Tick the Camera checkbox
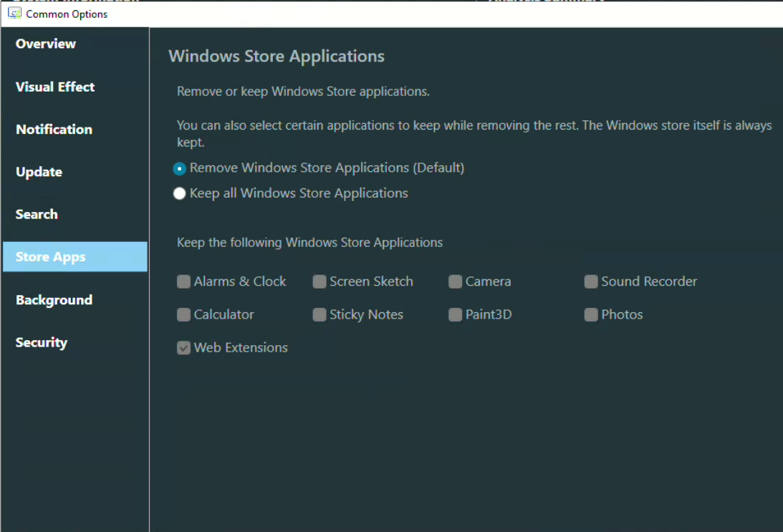 456,282
